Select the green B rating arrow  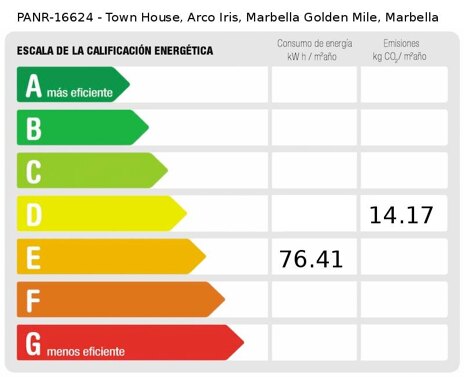(83, 127)
